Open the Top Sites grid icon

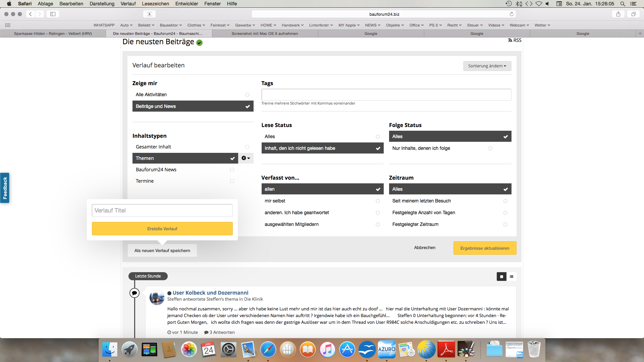coord(8,25)
